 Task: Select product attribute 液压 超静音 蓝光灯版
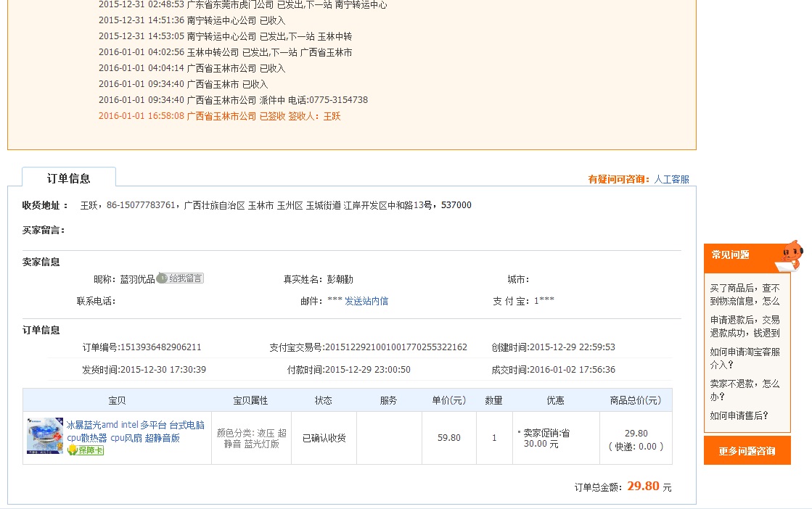[252, 438]
